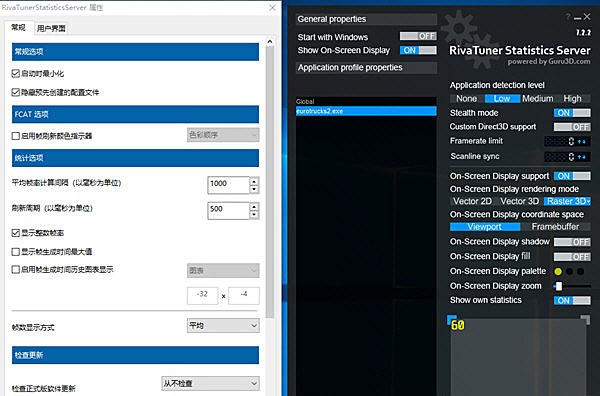Click the bottom-right preview corner marker

(x=585, y=319)
